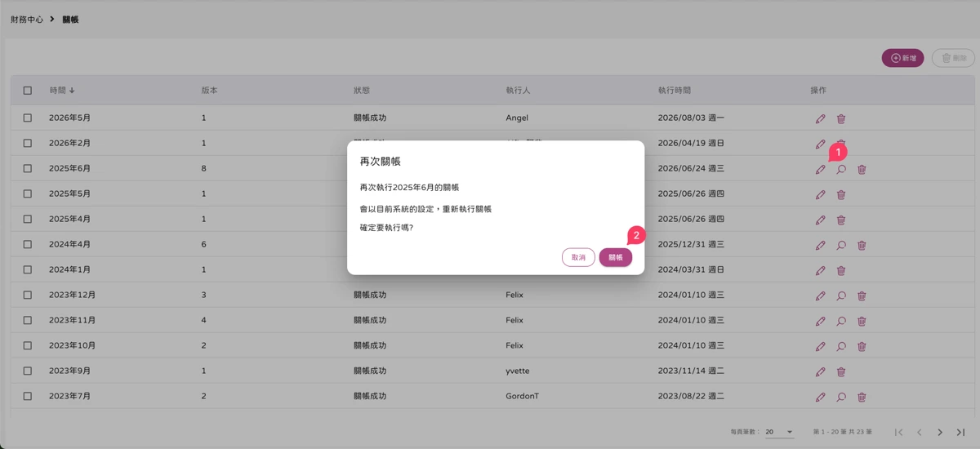Click edit pencil for 2026年5月 row

pyautogui.click(x=820, y=118)
